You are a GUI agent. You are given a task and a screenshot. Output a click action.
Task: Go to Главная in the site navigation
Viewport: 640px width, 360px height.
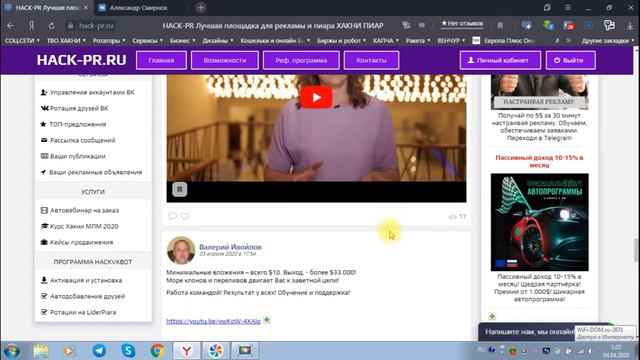[161, 60]
